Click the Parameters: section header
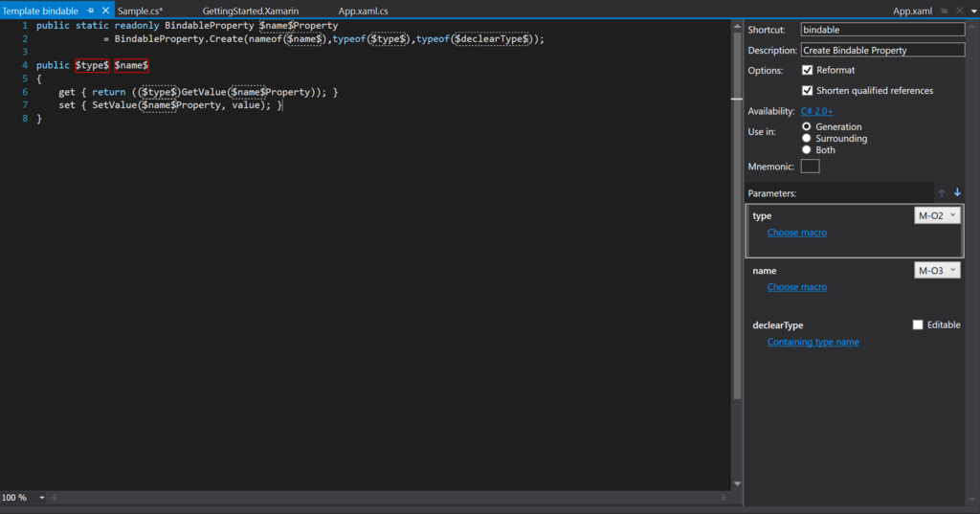Image resolution: width=980 pixels, height=514 pixels. click(x=772, y=193)
